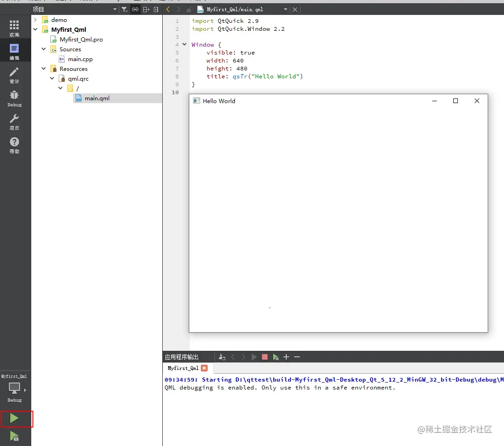This screenshot has width=504, height=446.
Task: Collapse the Sources folder
Action: click(44, 49)
